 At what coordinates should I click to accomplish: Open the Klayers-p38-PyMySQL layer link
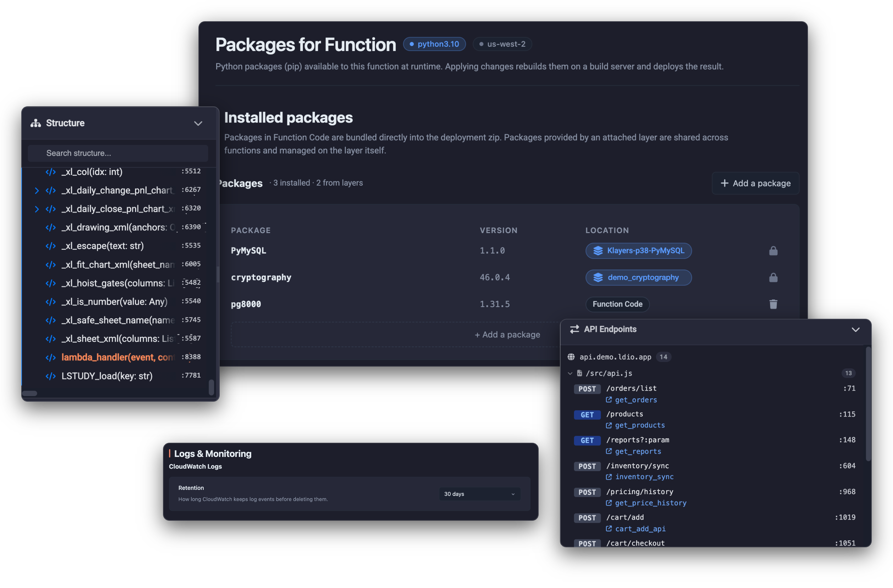638,250
